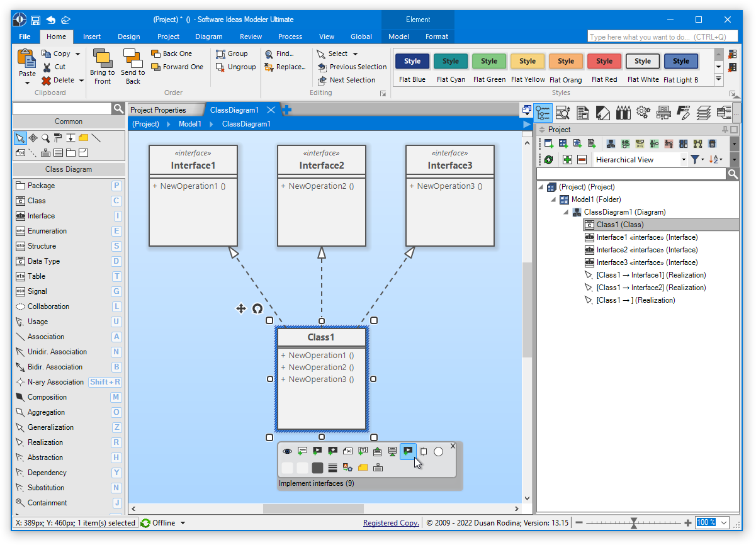Click the zoom slider handle in status bar
This screenshot has width=756, height=545.
tap(634, 523)
